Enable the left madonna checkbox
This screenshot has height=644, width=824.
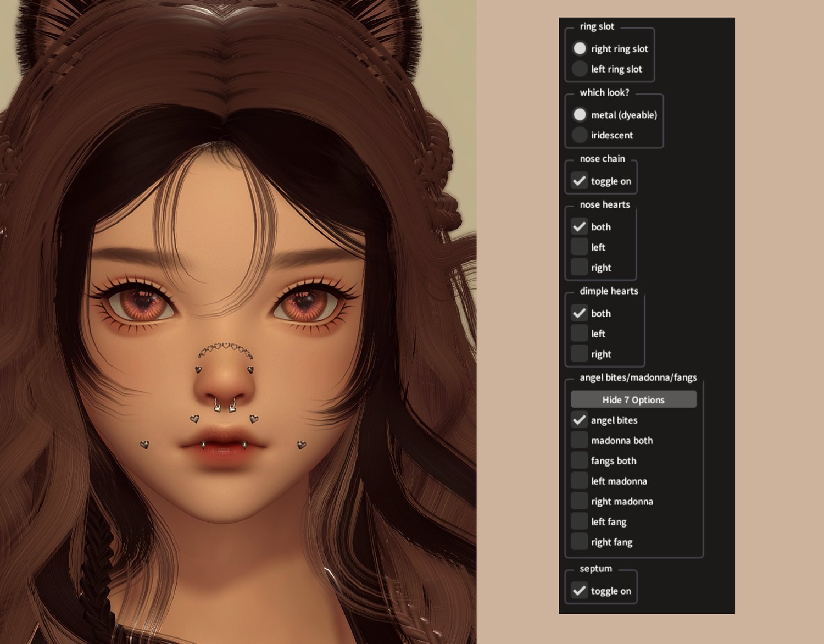point(579,481)
